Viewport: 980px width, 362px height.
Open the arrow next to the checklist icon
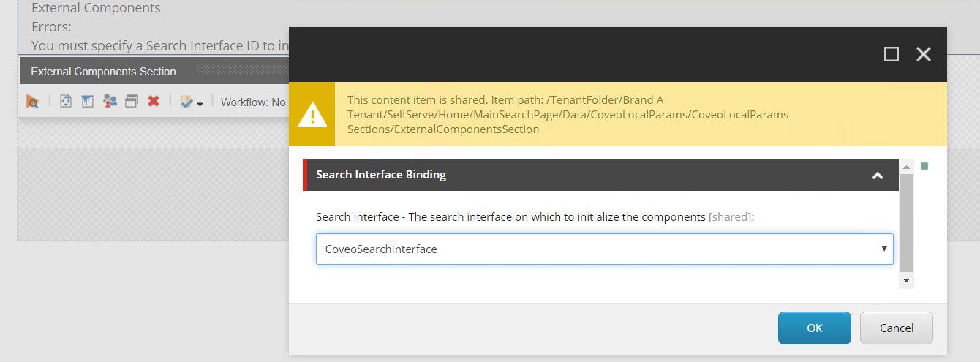tap(200, 103)
